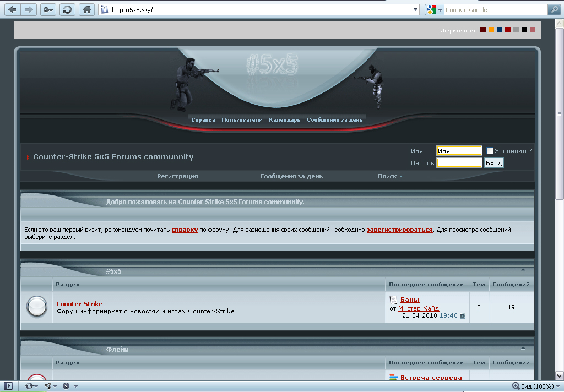Toggle the Запомнить? checkbox

490,151
